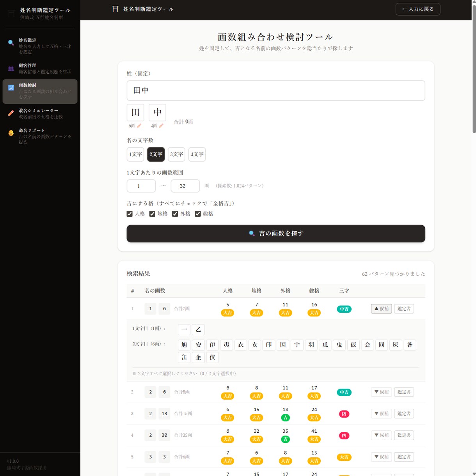The image size is (476, 476).
Task: Toggle the 外格 checkbox
Action: tap(175, 214)
